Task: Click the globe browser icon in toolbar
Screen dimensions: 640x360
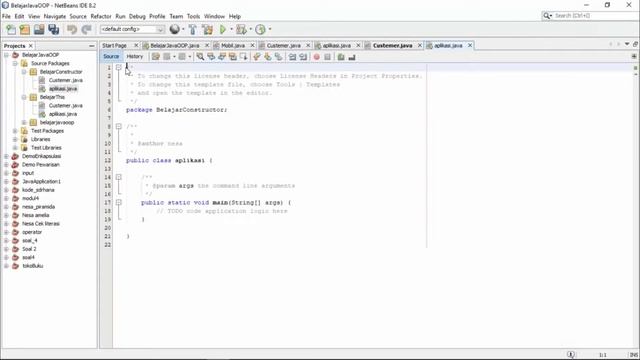Action: coord(175,29)
